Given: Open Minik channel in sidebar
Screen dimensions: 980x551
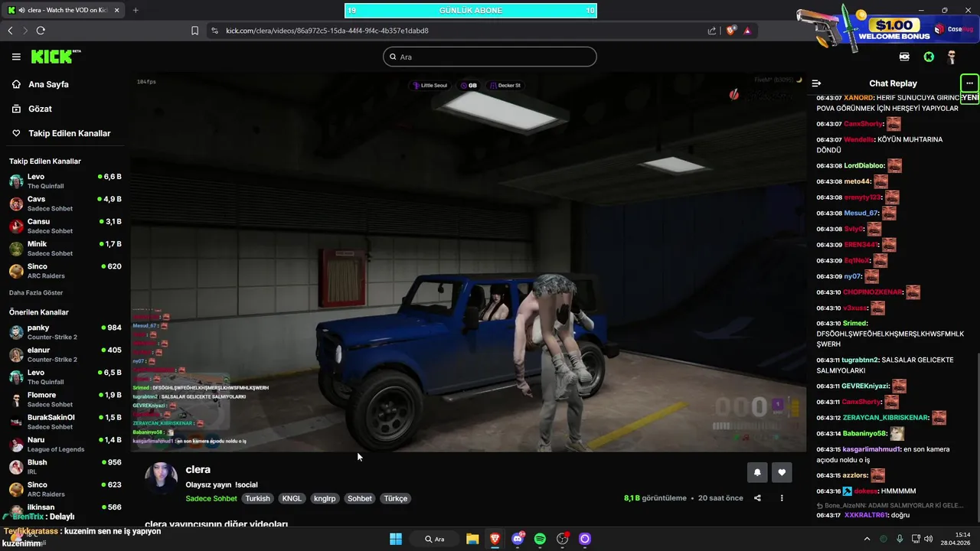Looking at the screenshot, I should click(65, 248).
